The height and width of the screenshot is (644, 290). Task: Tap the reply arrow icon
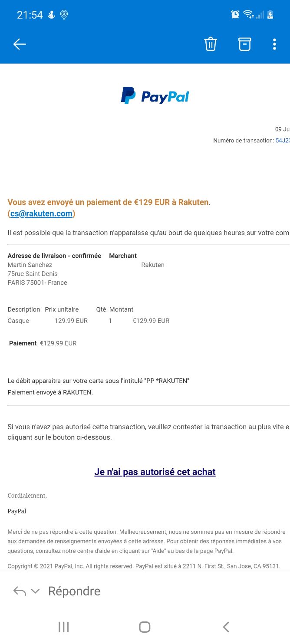[x=20, y=591]
